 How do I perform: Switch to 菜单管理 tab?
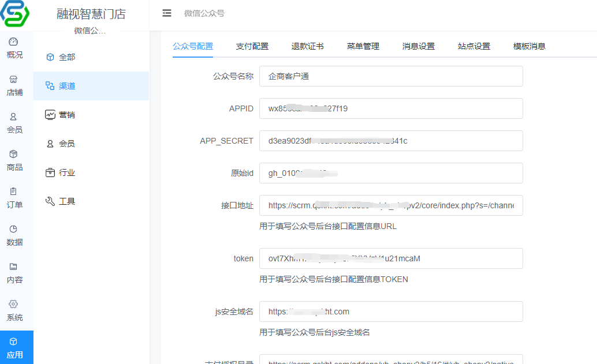click(363, 46)
